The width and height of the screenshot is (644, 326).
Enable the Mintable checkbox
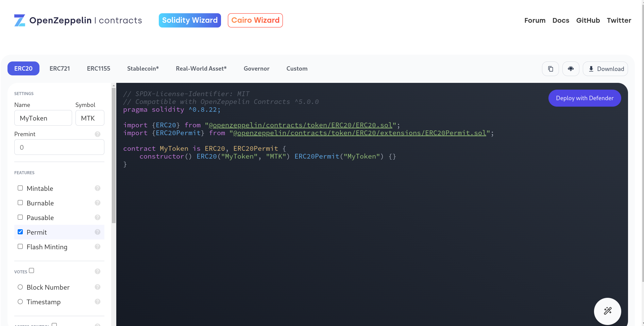coord(20,188)
